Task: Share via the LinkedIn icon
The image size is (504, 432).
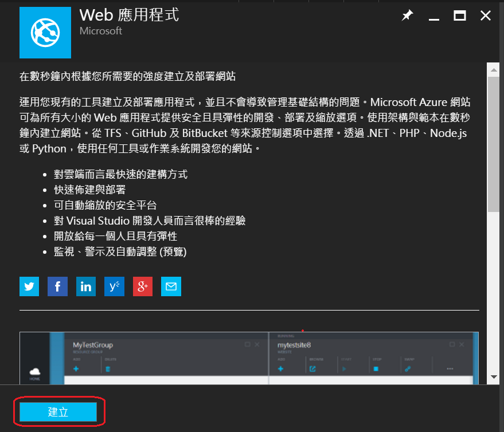Action: [86, 286]
